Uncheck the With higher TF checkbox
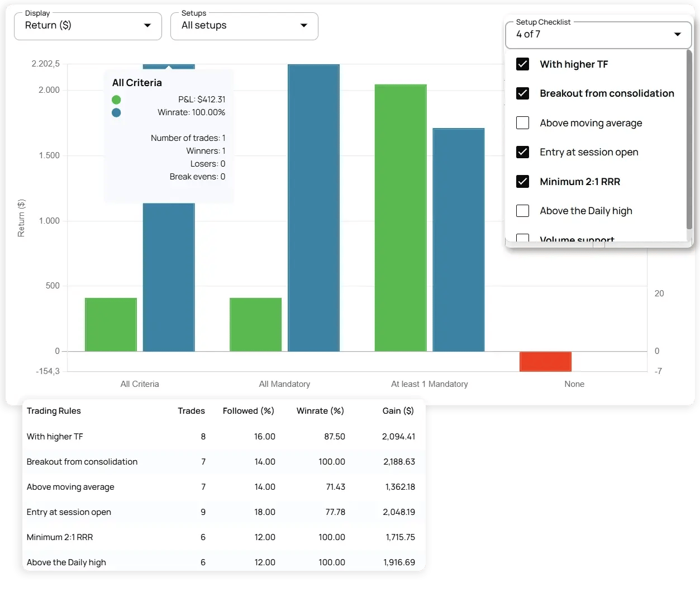This screenshot has width=700, height=596. pos(522,64)
